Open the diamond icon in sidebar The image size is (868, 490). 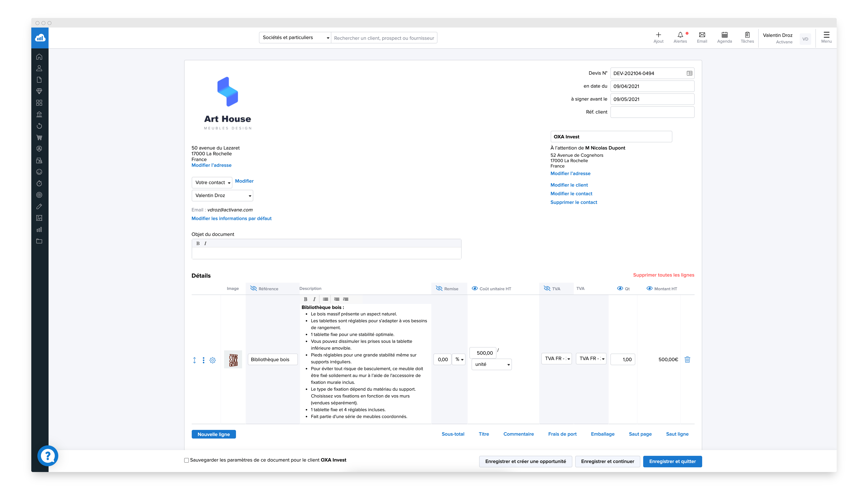(x=39, y=91)
